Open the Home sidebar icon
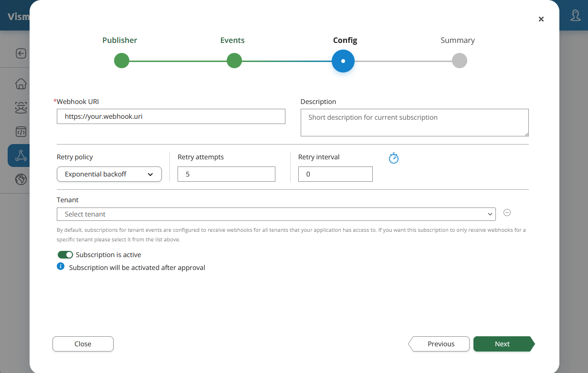 [x=21, y=84]
